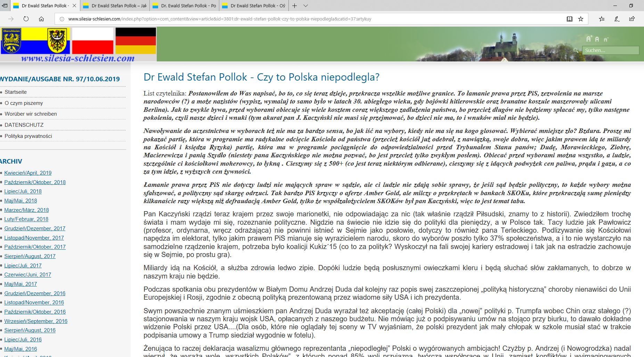The image size is (644, 357).
Task: Click the German flag image
Action: tap(136, 41)
